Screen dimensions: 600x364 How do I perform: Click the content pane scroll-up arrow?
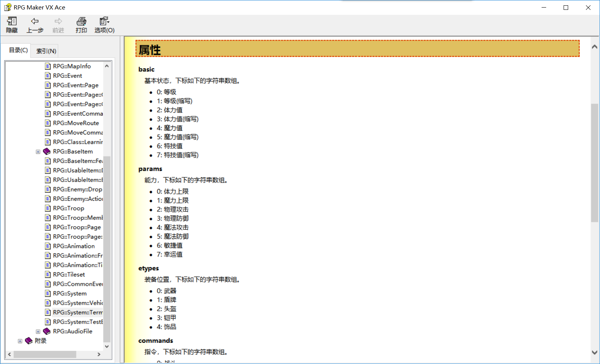pos(594,47)
